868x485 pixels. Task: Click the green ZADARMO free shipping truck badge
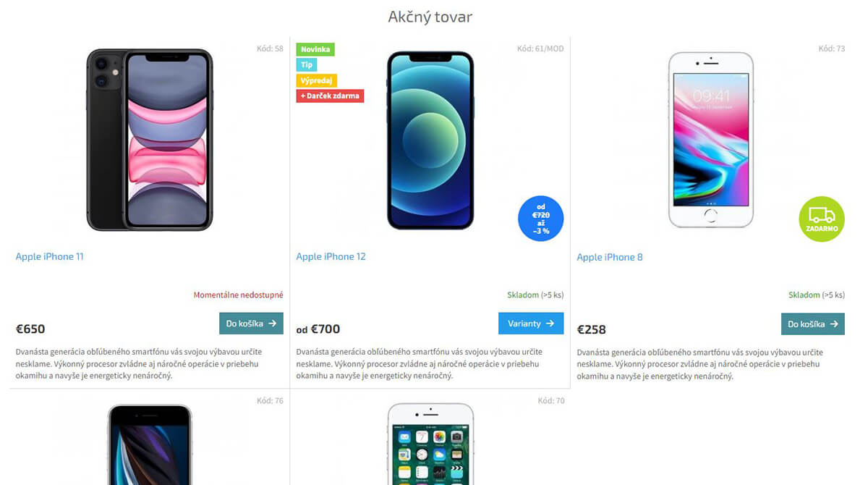tap(822, 219)
